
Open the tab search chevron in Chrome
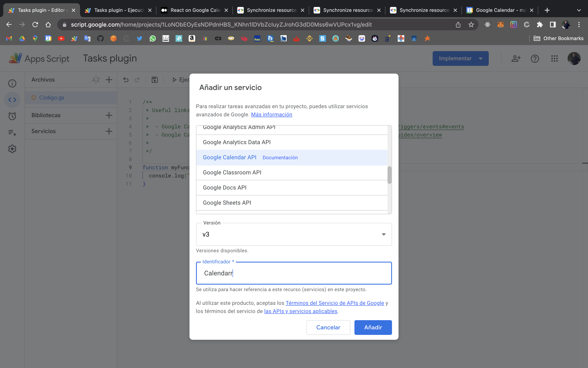[579, 10]
